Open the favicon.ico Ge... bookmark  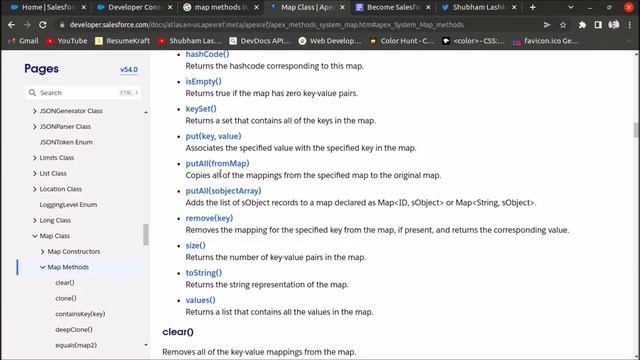point(546,41)
